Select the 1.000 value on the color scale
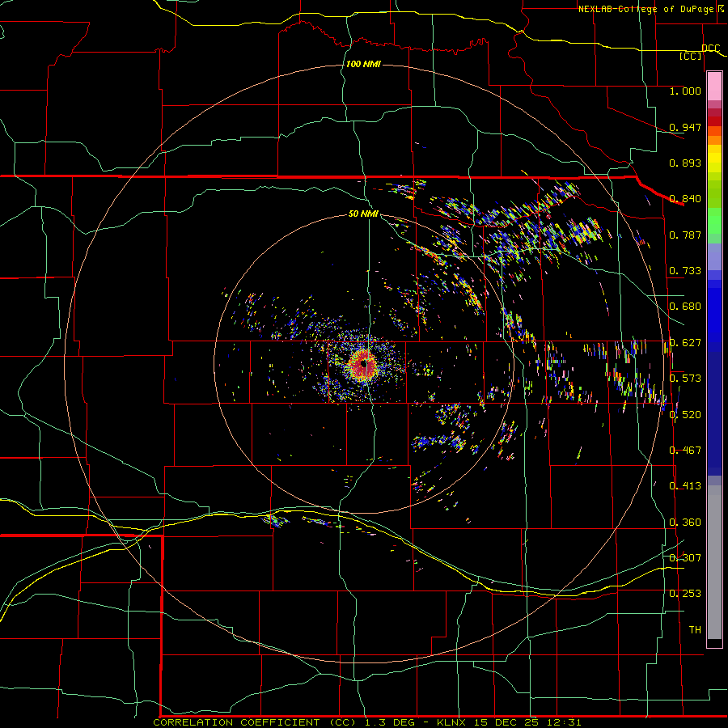 685,91
